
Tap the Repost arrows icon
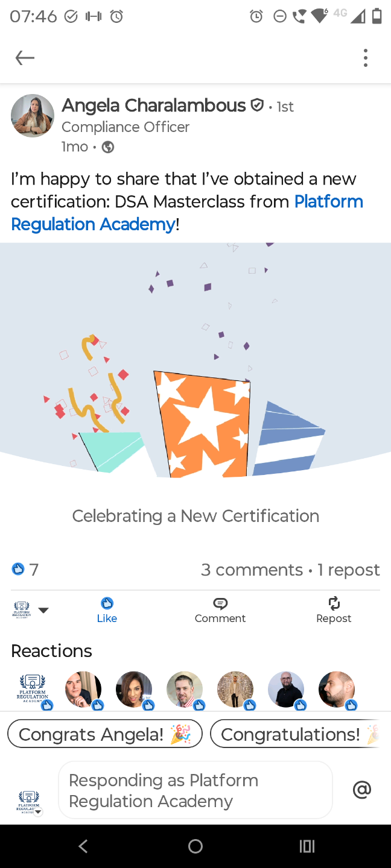click(x=334, y=603)
